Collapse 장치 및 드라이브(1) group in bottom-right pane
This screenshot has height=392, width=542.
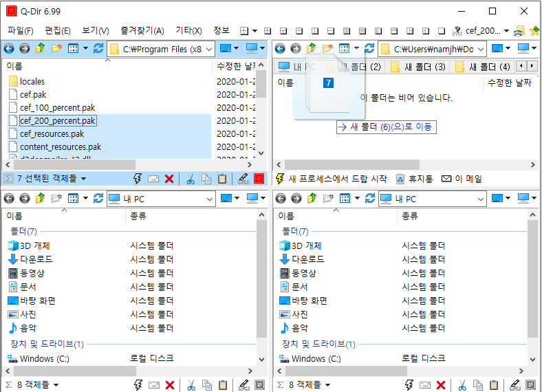coord(318,344)
